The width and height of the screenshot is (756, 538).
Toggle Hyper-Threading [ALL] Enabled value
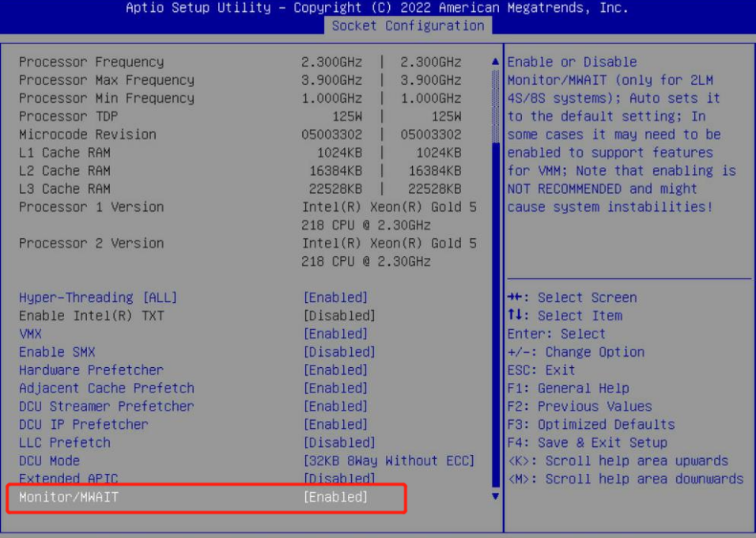point(335,297)
